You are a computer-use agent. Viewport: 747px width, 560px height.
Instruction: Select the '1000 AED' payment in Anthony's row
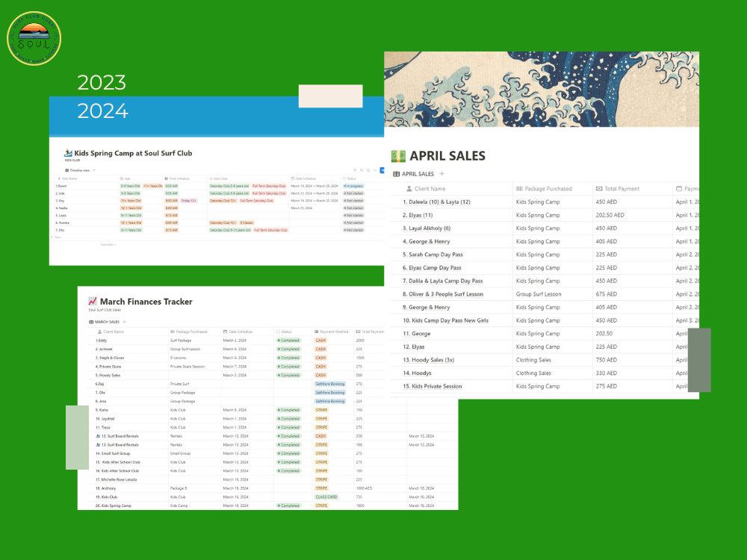pos(364,488)
